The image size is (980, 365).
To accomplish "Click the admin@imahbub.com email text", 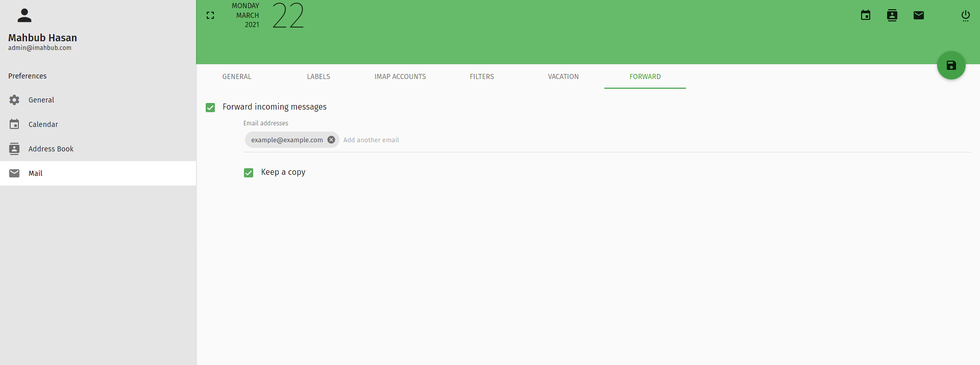I will coord(40,48).
